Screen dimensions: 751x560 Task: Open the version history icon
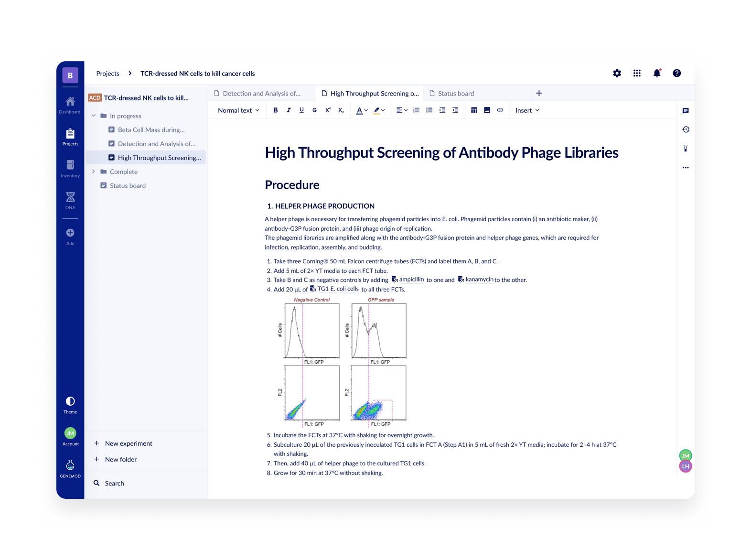[x=686, y=129]
